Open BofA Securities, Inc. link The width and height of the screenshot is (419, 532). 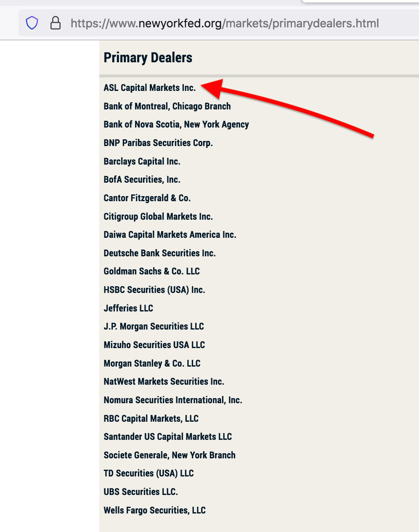coord(142,180)
